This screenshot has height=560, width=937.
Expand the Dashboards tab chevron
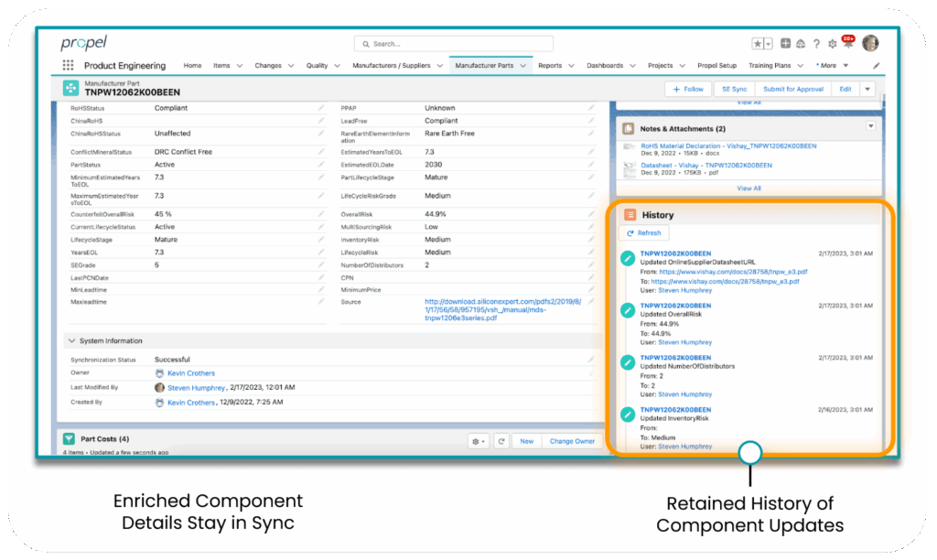633,66
